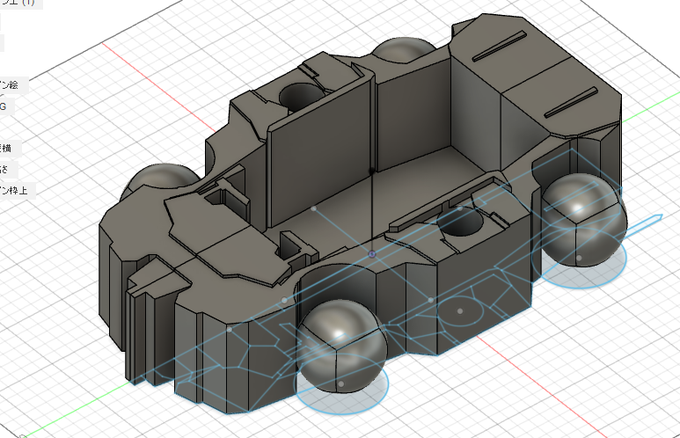Pick the sketch circle under front sphere
The width and height of the screenshot is (680, 438).
pos(342,384)
